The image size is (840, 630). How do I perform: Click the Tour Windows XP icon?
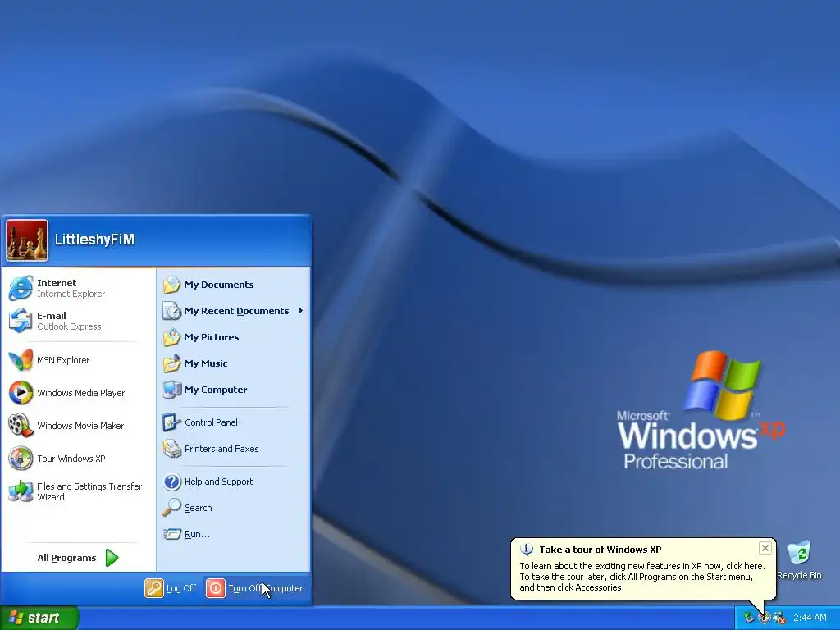[21, 459]
